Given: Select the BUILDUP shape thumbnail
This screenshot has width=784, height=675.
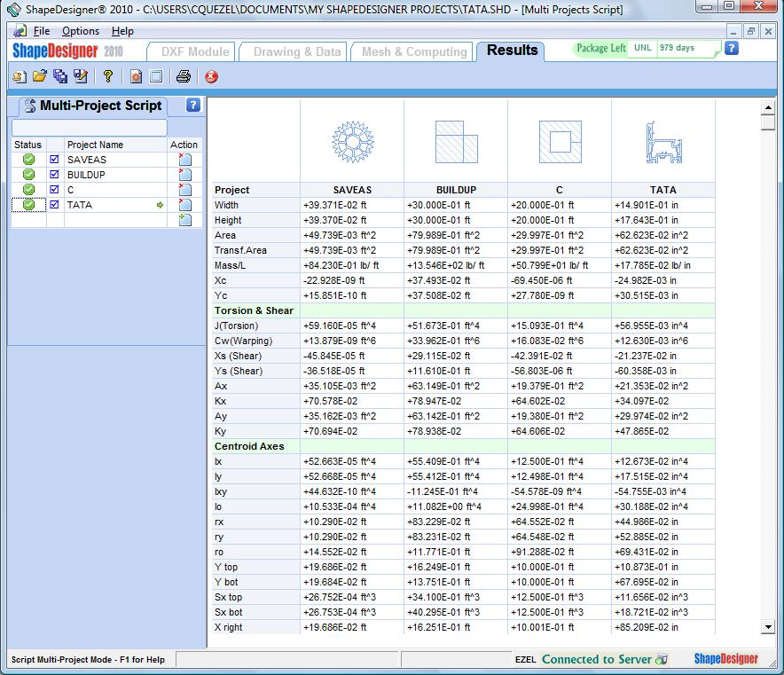Looking at the screenshot, I should [457, 142].
